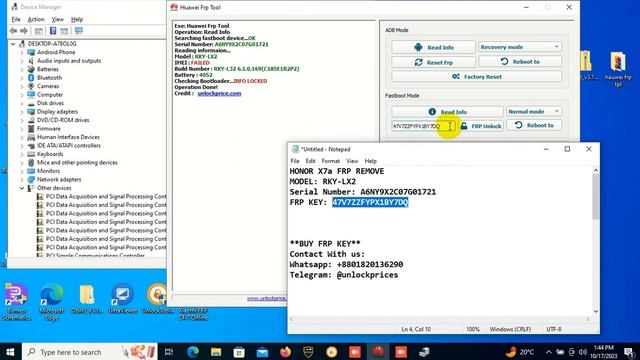Expand the Network adapters category
The image size is (640, 360).
tap(22, 180)
